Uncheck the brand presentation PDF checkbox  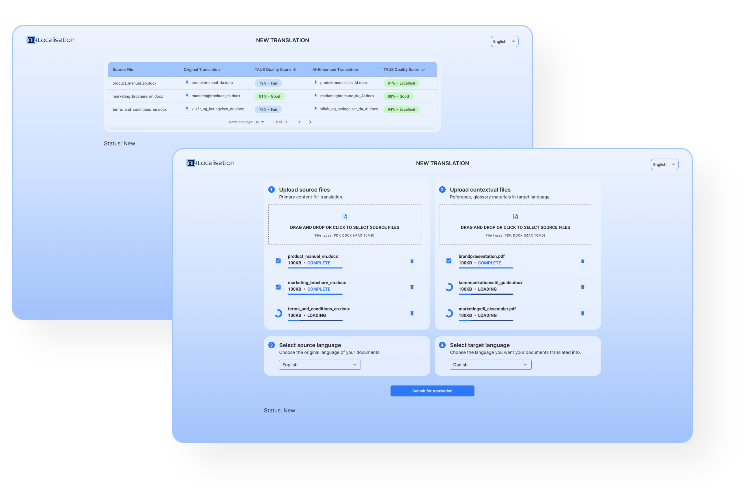[449, 260]
